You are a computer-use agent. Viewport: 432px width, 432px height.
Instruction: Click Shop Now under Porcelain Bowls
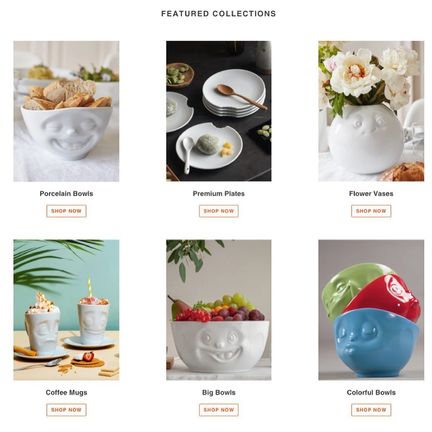pyautogui.click(x=66, y=211)
